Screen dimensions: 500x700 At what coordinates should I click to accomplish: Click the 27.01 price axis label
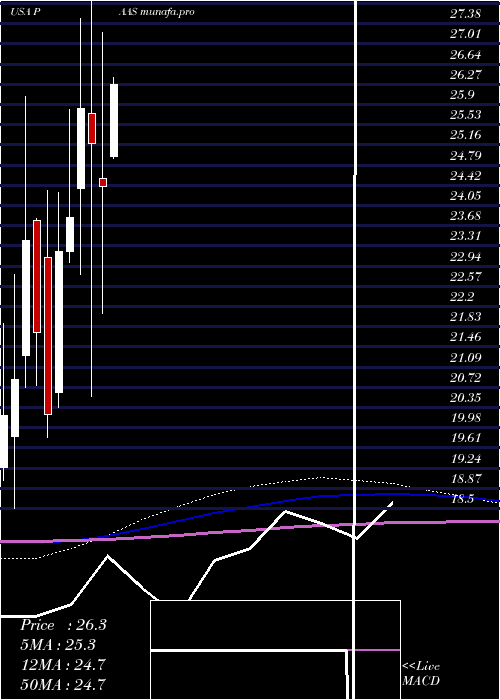click(x=465, y=34)
